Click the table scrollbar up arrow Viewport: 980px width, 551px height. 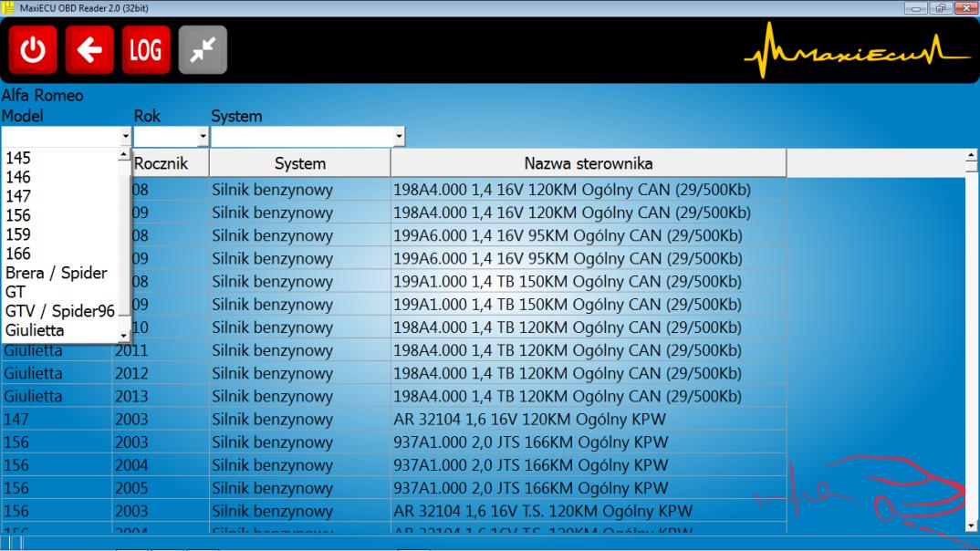pyautogui.click(x=971, y=155)
